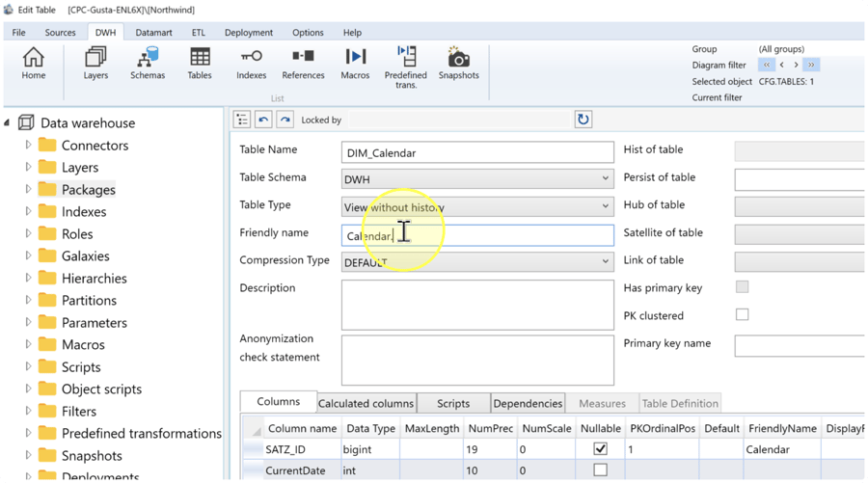Viewport: 868px width, 483px height.
Task: Click the undo arrow button
Action: pos(263,120)
